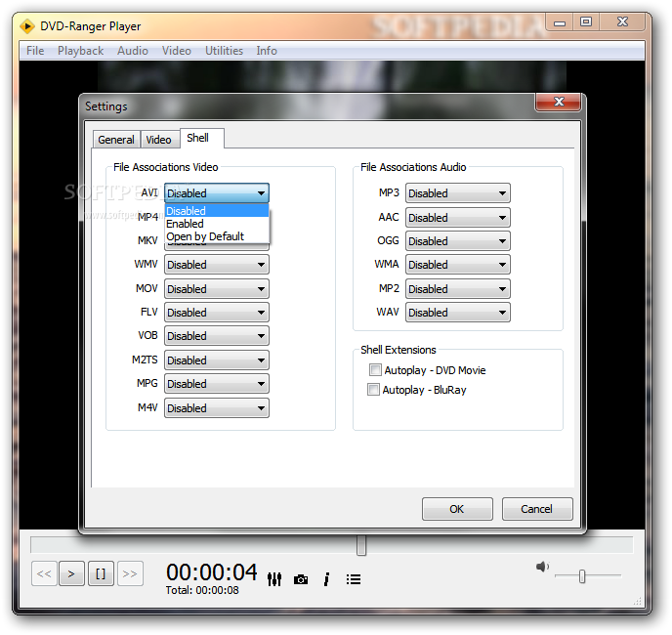Image resolution: width=672 pixels, height=635 pixels.
Task: Discard changes with the Cancel button
Action: click(x=536, y=509)
